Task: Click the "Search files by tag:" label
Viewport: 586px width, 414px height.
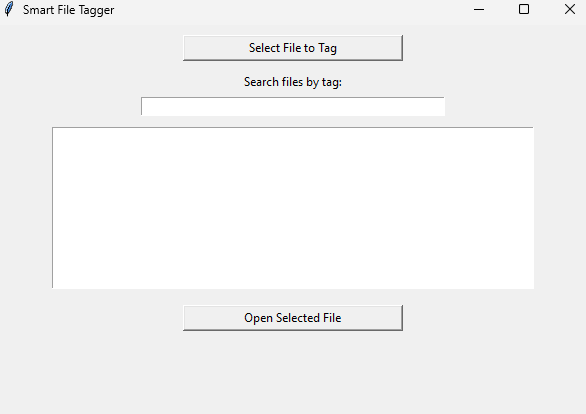Action: click(x=293, y=82)
